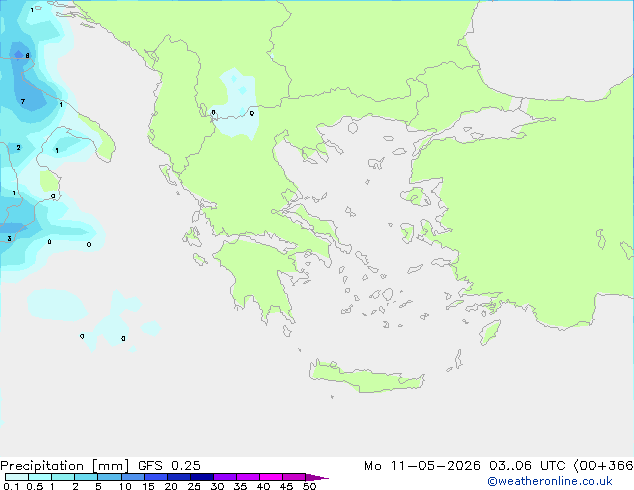Click the 'Precipitation [mm]' title text
Image resolution: width=634 pixels, height=490 pixels.
65,466
